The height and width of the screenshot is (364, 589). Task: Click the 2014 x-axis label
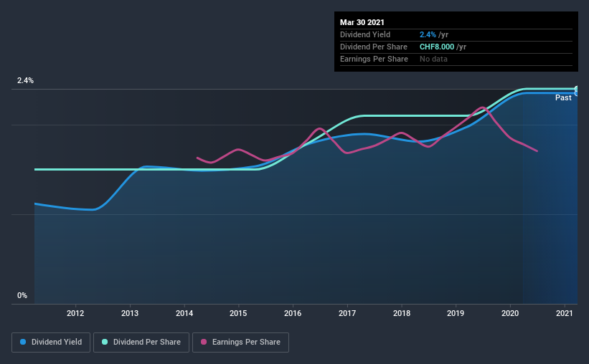tap(184, 313)
